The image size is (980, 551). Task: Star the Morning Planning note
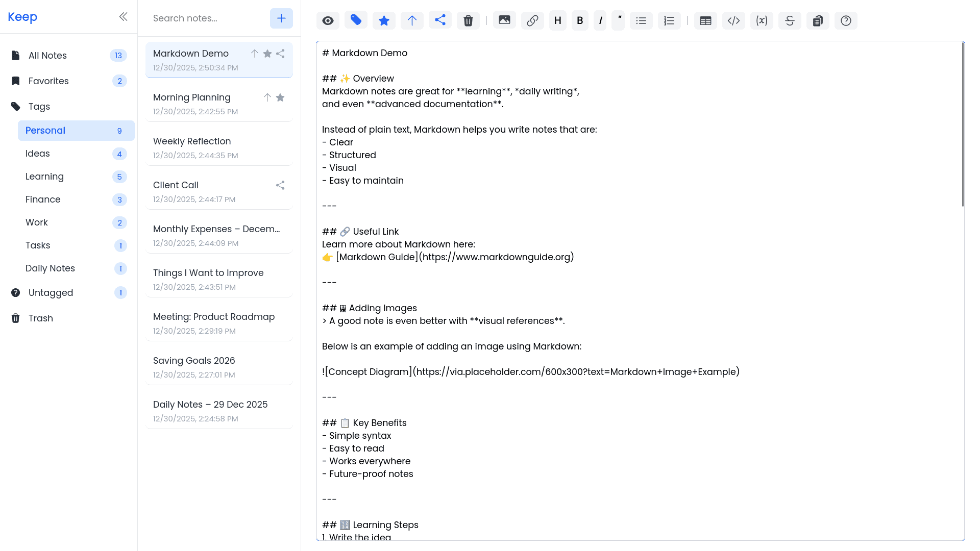280,97
